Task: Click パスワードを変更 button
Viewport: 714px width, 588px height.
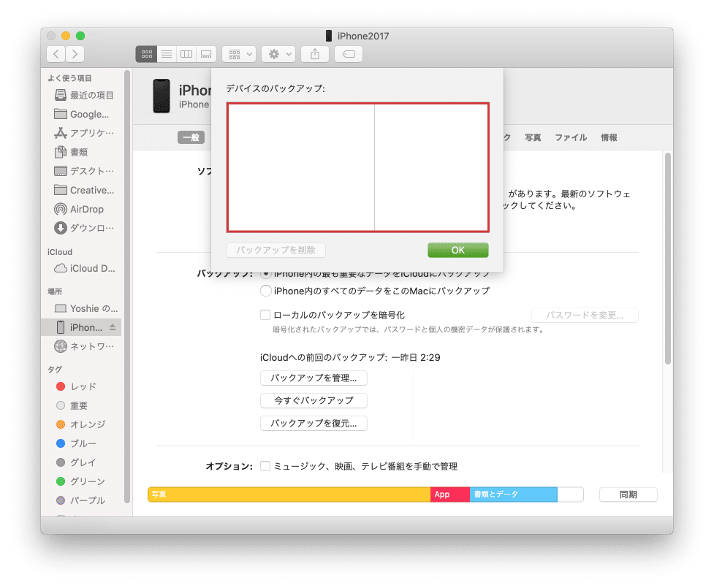Action: click(x=585, y=315)
